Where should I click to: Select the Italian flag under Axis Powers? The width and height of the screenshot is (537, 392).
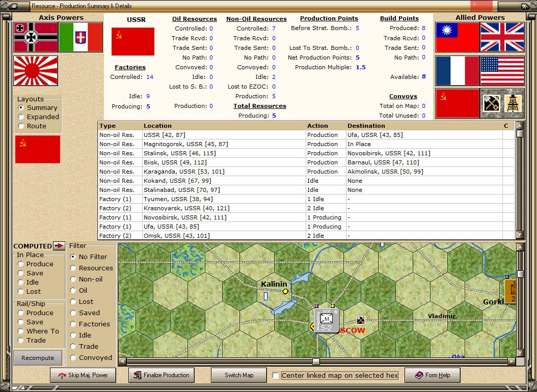(80, 37)
